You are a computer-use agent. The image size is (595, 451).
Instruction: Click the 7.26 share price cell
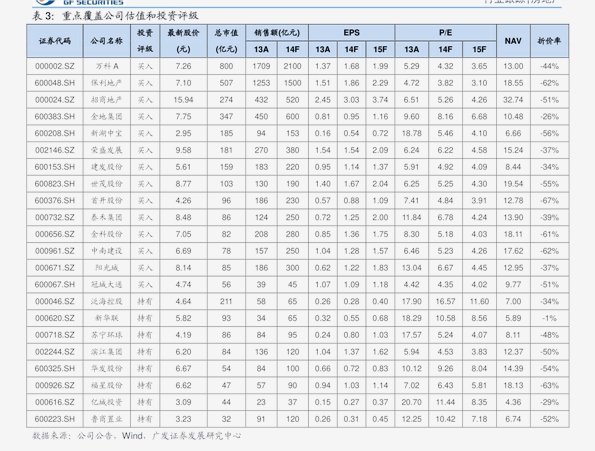pos(183,66)
